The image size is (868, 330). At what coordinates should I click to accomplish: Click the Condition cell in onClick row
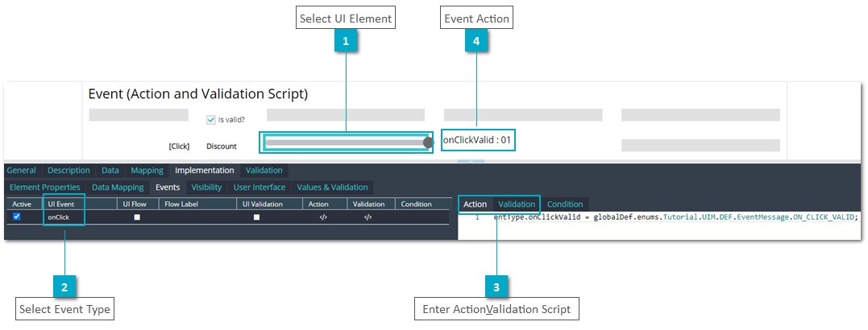coord(422,217)
